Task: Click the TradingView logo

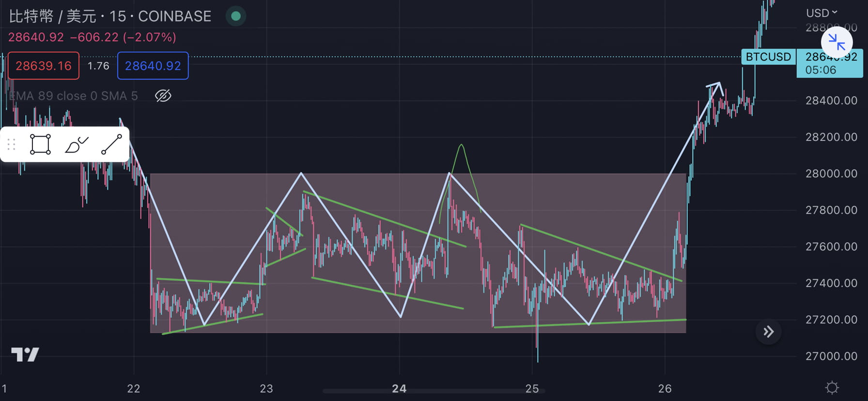Action: [x=25, y=355]
